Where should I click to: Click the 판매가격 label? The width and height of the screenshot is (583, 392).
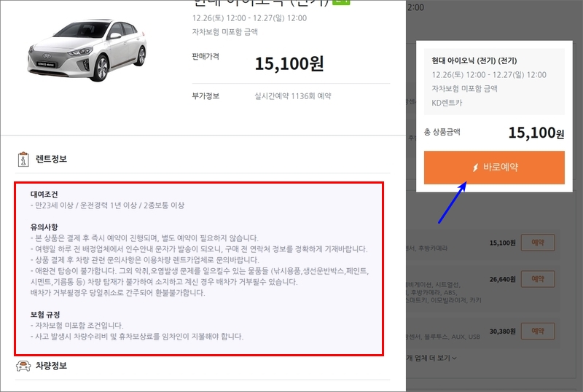tap(206, 56)
